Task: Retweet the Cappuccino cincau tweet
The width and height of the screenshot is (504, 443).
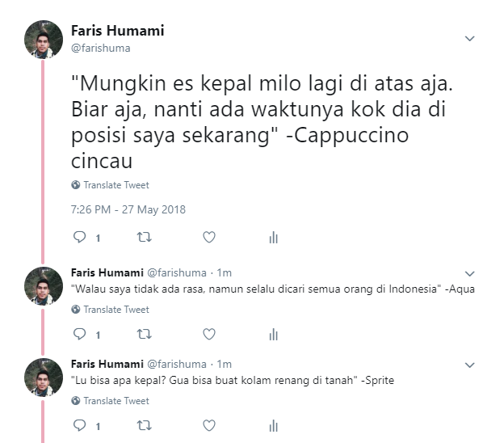Action: 145,237
